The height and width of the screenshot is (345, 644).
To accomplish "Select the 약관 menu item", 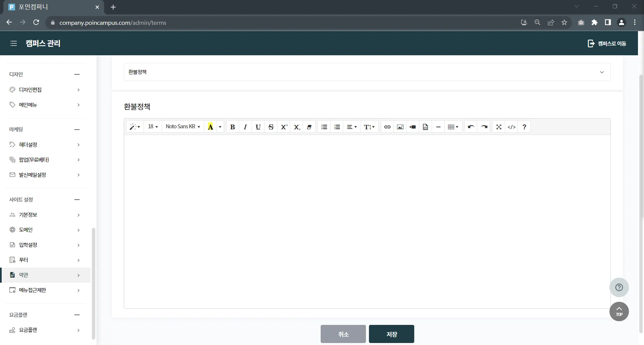I will pyautogui.click(x=45, y=275).
